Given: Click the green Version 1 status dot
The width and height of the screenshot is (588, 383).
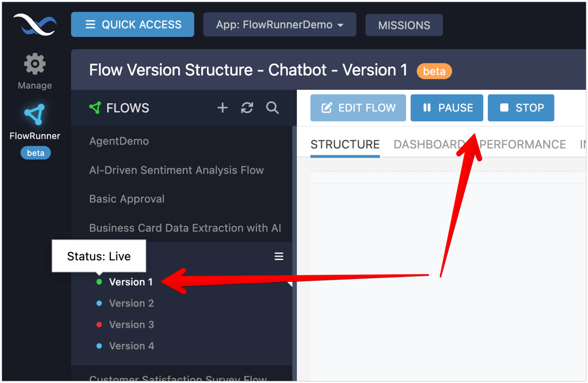Looking at the screenshot, I should coord(99,282).
